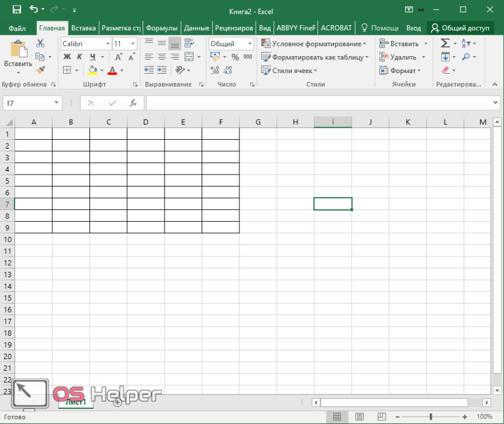Apply percent style format
The width and height of the screenshot is (504, 424).
click(x=235, y=57)
